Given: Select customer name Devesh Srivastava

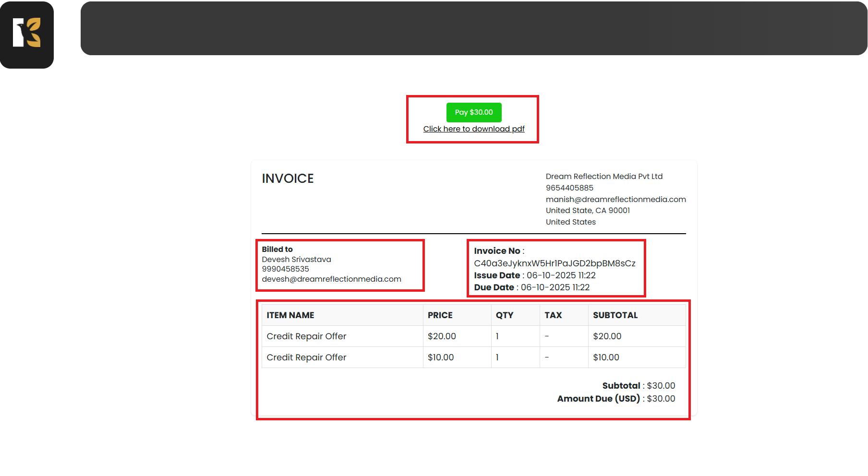Looking at the screenshot, I should pyautogui.click(x=296, y=260).
